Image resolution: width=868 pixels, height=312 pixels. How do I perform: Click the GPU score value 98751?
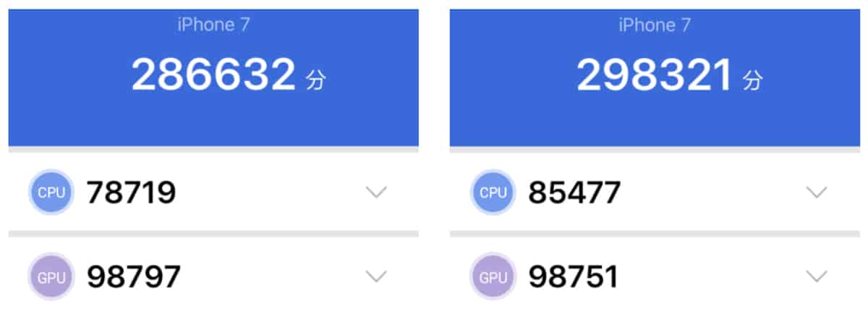pyautogui.click(x=573, y=277)
